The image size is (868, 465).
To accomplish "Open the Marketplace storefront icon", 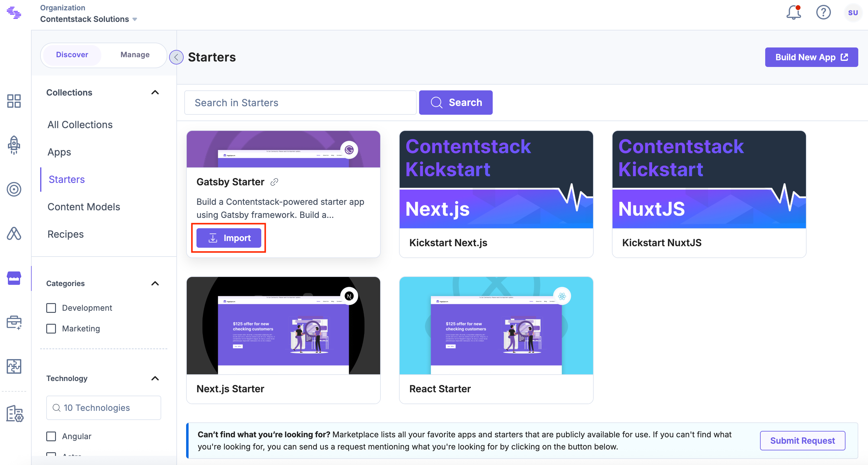I will point(14,278).
